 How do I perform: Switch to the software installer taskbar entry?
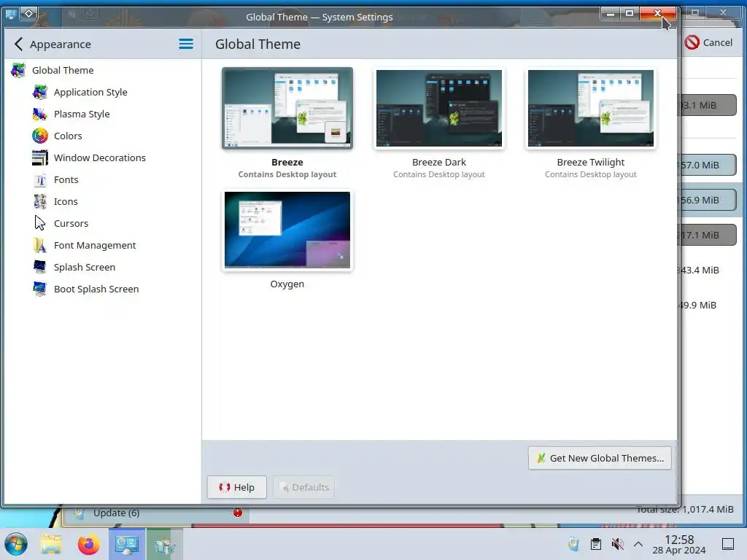(164, 544)
